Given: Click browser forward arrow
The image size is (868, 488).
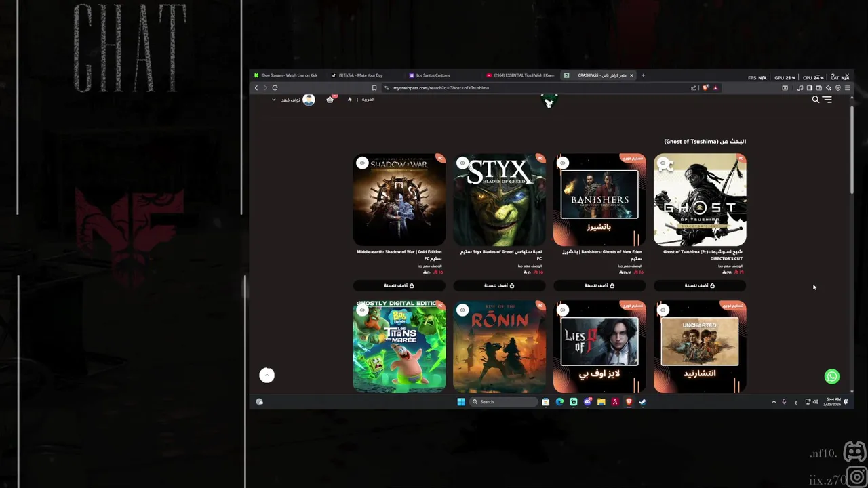Looking at the screenshot, I should (x=265, y=87).
